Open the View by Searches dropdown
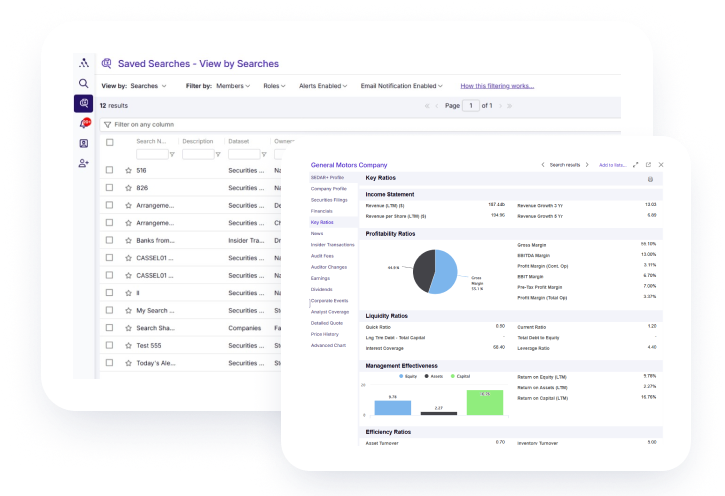725x496 pixels. point(148,86)
